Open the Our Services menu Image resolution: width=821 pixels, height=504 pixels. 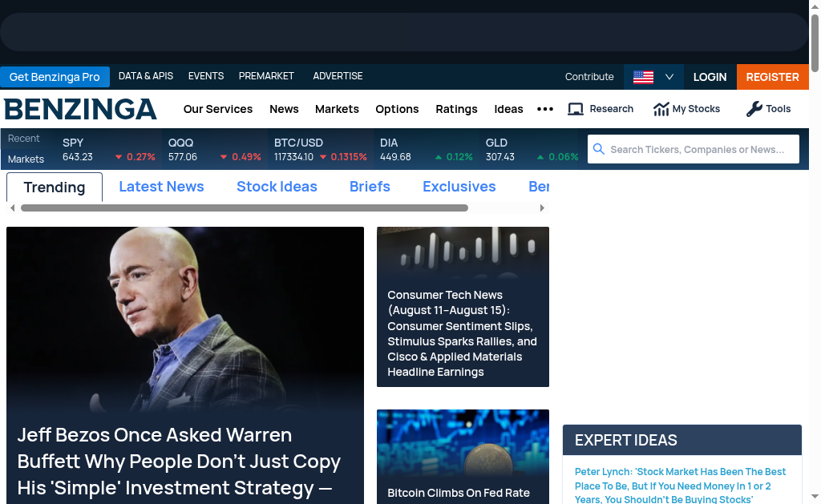pyautogui.click(x=218, y=109)
